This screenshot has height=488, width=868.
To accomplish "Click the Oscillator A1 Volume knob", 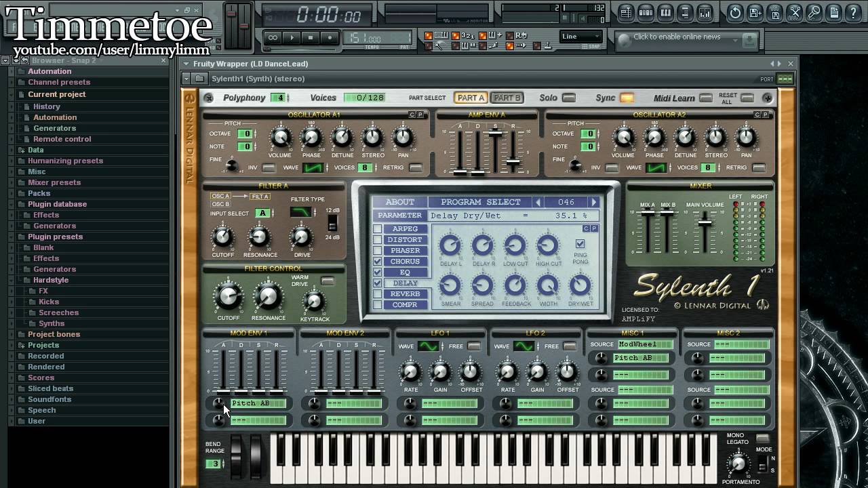I will coord(280,138).
